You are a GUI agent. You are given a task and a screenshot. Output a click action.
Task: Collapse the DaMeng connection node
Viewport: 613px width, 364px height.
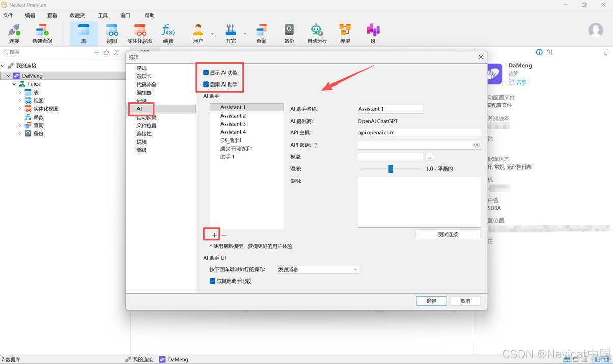pos(9,76)
